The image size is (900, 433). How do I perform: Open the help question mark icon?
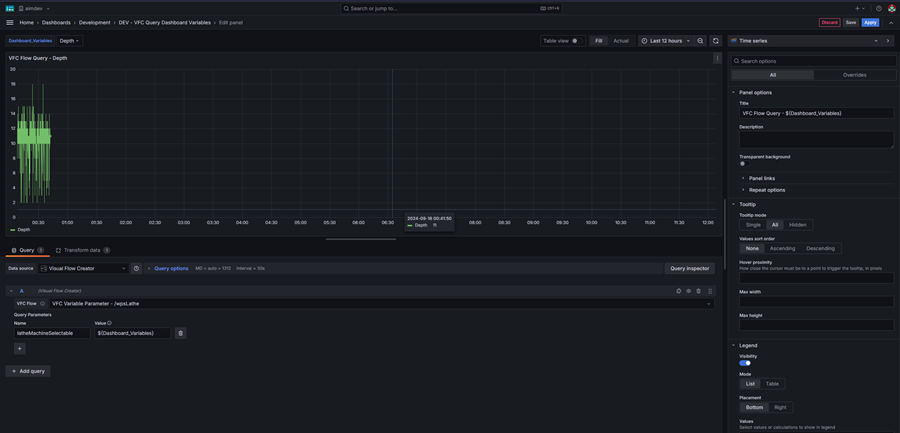[x=879, y=9]
